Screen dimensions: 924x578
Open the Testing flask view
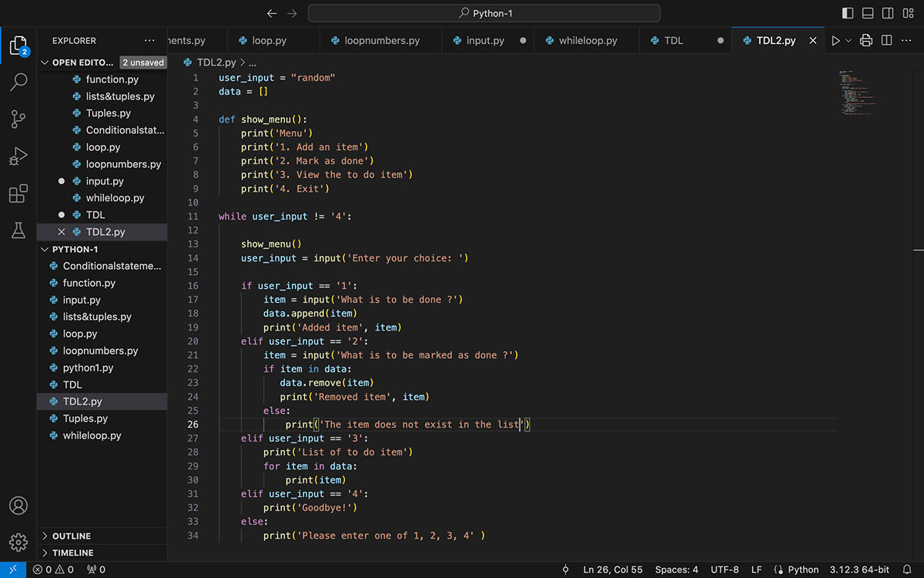18,230
